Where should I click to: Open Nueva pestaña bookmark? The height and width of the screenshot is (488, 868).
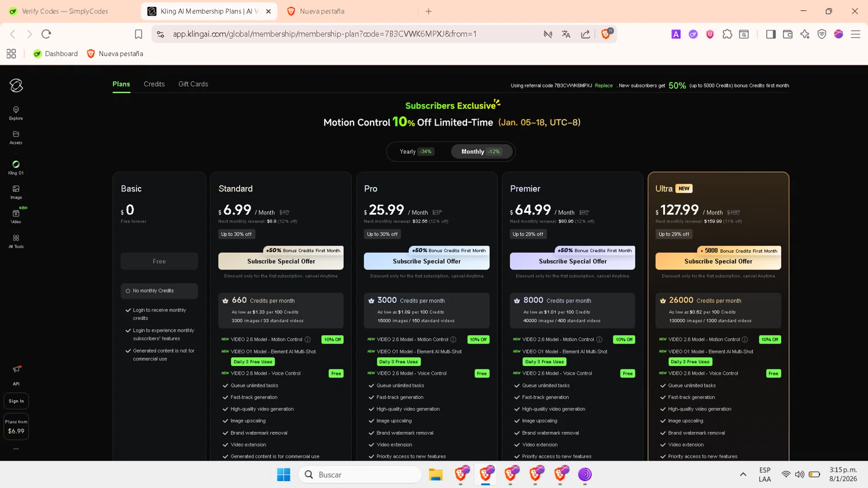pyautogui.click(x=115, y=54)
